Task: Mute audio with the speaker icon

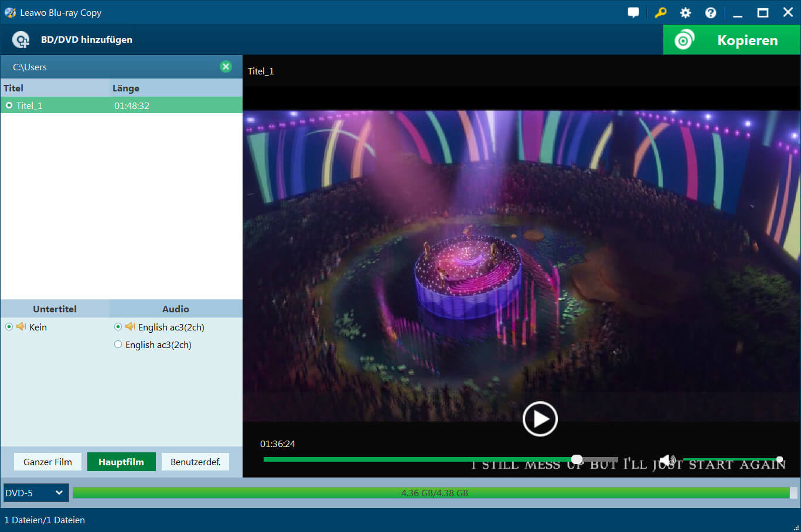Action: pos(667,460)
